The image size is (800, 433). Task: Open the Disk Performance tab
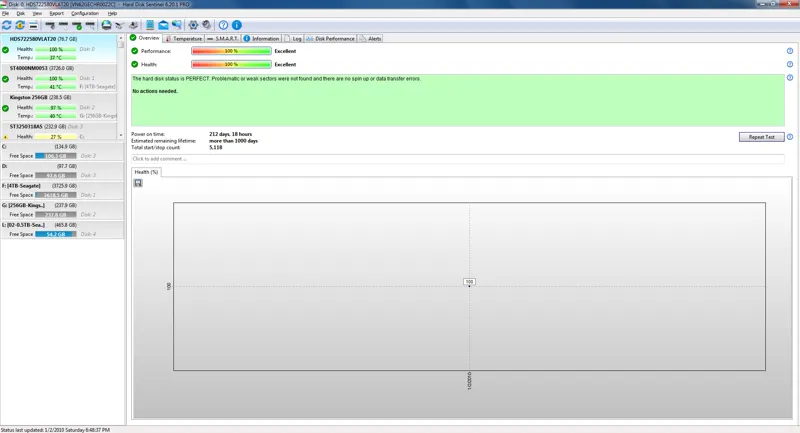coord(331,38)
